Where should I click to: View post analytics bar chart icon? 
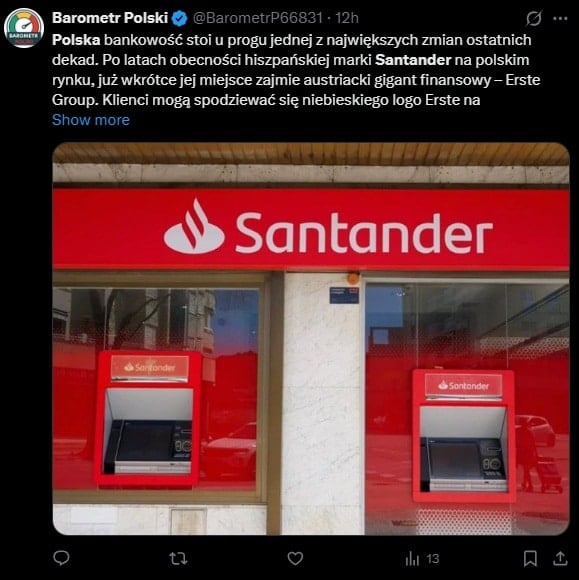click(x=412, y=558)
